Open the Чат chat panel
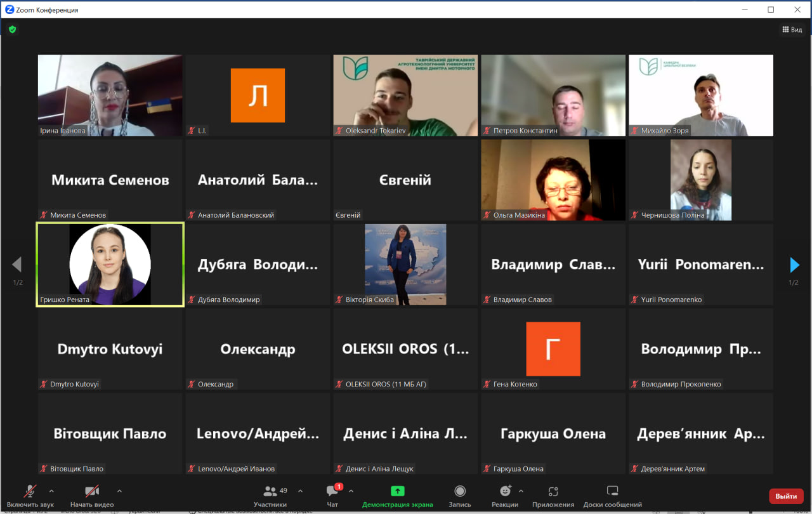The width and height of the screenshot is (812, 514). click(x=332, y=495)
